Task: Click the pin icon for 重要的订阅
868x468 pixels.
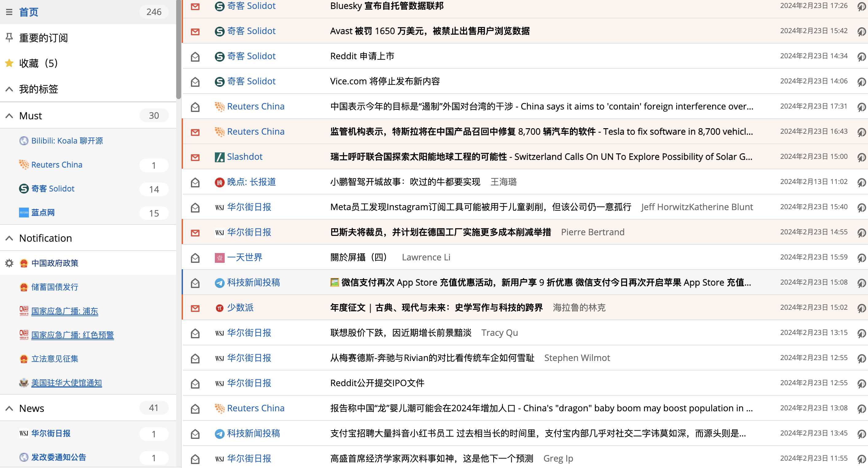Action: 9,37
